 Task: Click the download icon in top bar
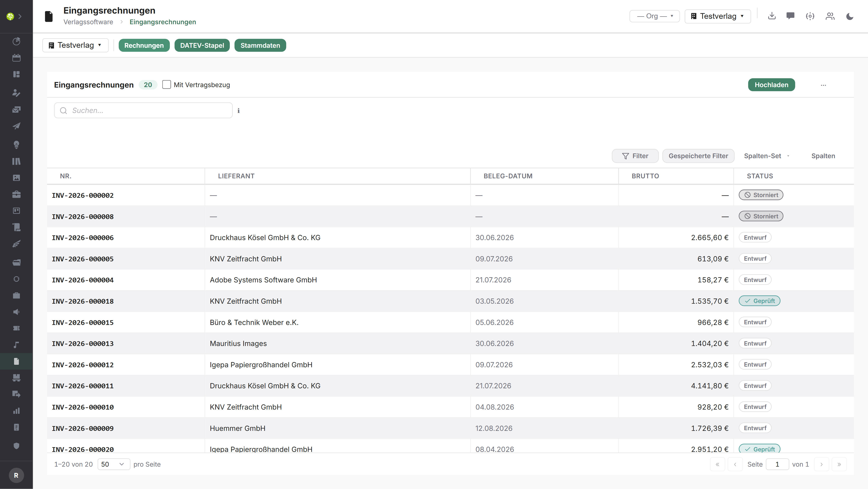[772, 16]
